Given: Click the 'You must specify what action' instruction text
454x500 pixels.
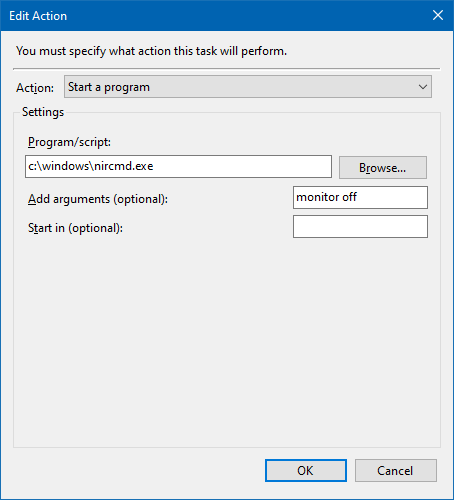Looking at the screenshot, I should (151, 51).
